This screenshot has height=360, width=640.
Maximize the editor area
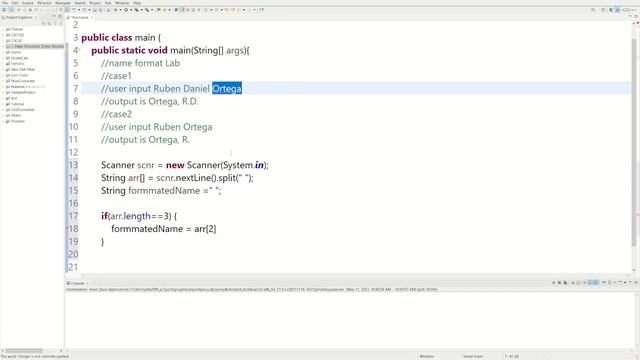(636, 16)
